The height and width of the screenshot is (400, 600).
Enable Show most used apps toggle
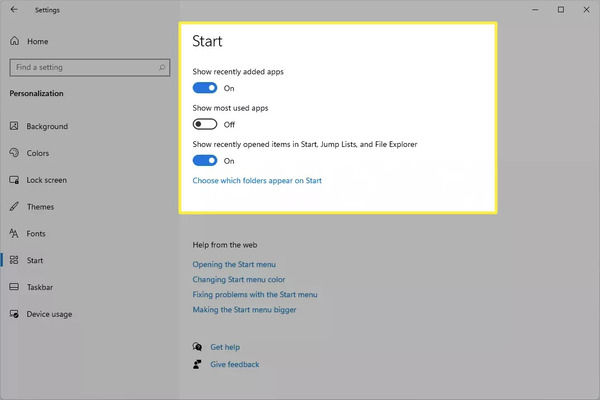[x=205, y=124]
